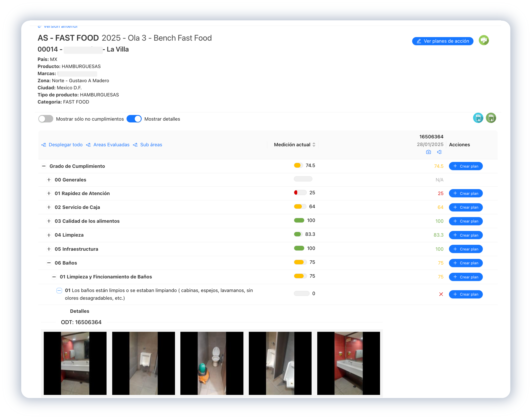Open first bathroom photo with sink and mirror
The image size is (532, 419).
pyautogui.click(x=75, y=363)
